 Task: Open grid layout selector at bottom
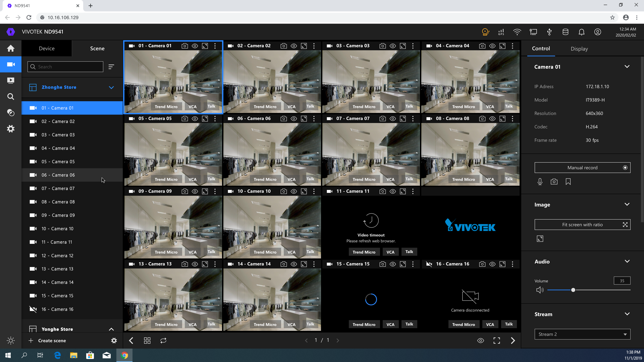click(147, 341)
